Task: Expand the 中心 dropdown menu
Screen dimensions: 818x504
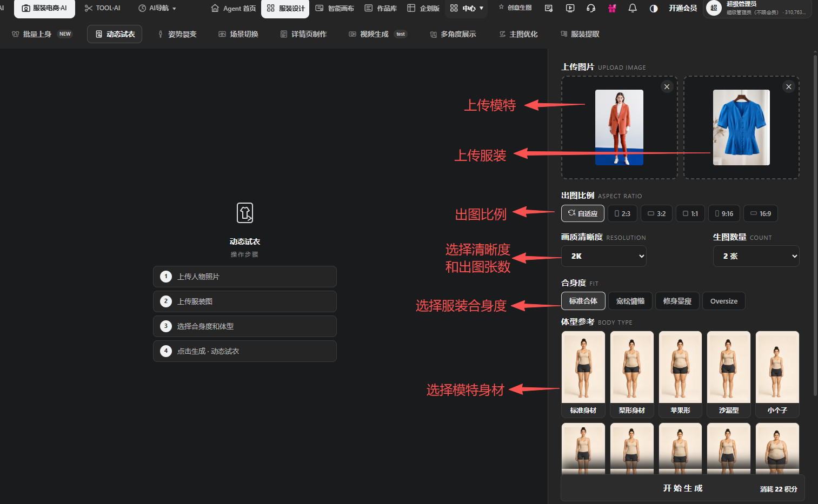Action: [467, 8]
